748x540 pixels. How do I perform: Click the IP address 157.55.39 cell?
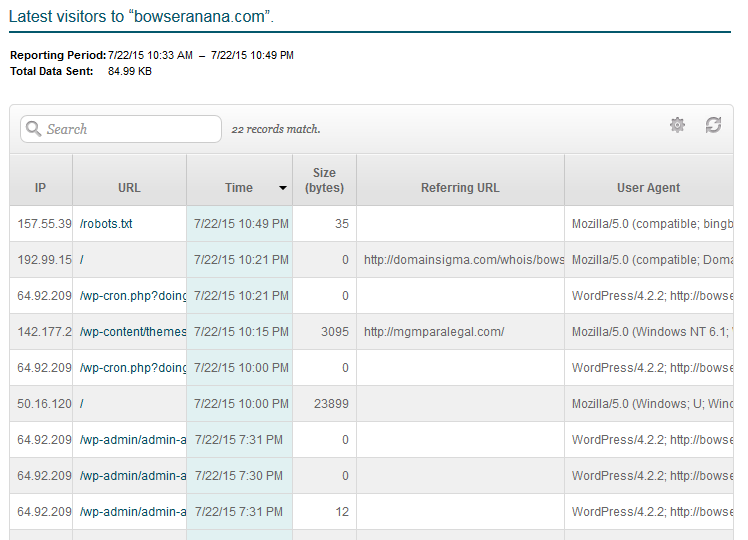click(x=41, y=224)
